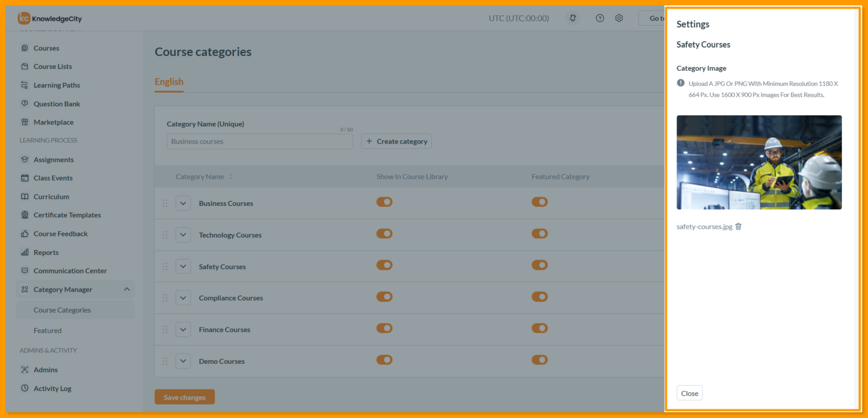Open Course Lists in sidebar

pos(52,66)
